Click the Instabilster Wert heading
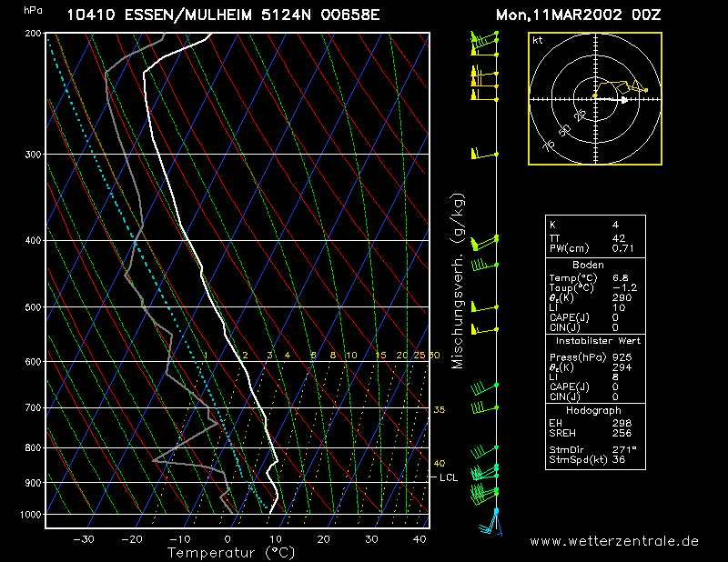The image size is (728, 562). 598,341
